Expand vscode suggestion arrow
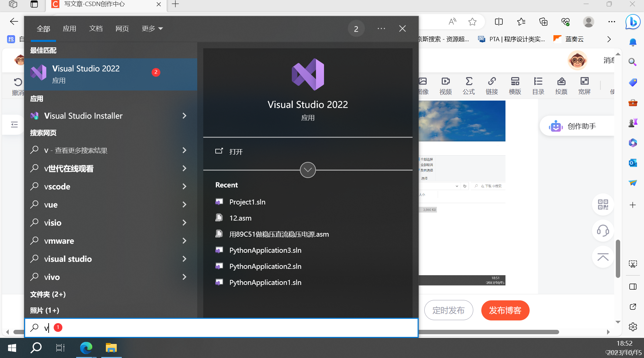The height and width of the screenshot is (358, 644). pyautogui.click(x=184, y=186)
